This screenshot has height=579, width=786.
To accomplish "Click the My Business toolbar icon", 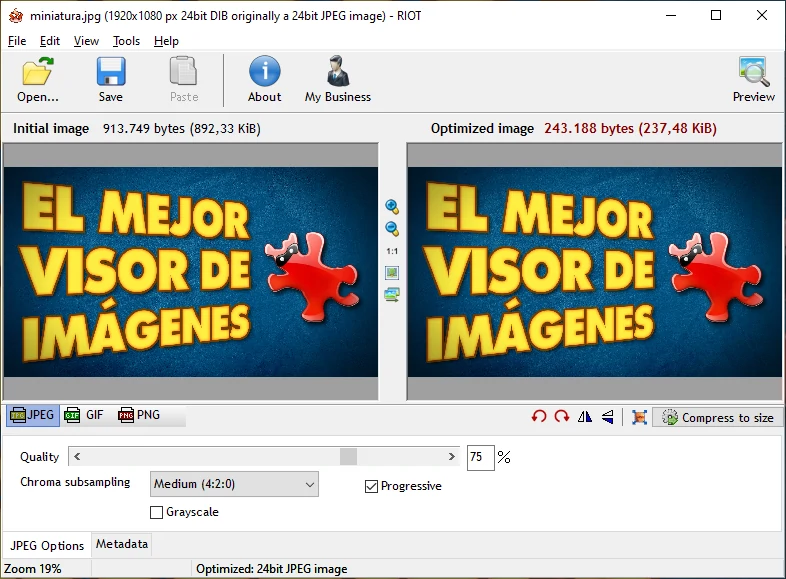I will [337, 80].
